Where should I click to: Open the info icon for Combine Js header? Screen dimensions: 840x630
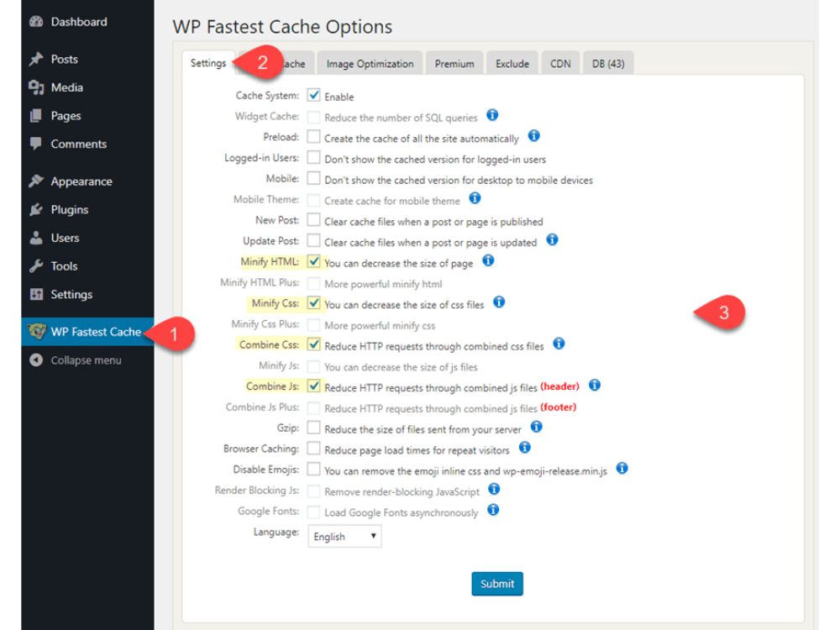click(x=595, y=386)
